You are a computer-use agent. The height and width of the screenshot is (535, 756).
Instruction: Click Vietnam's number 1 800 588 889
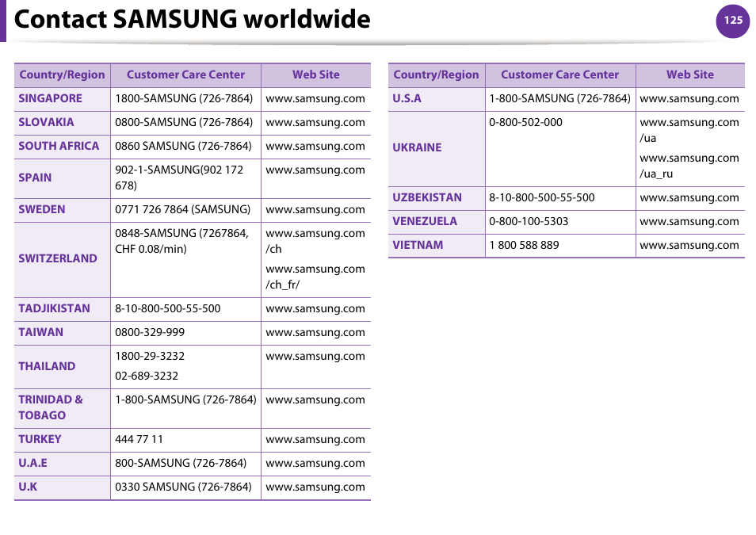524,245
